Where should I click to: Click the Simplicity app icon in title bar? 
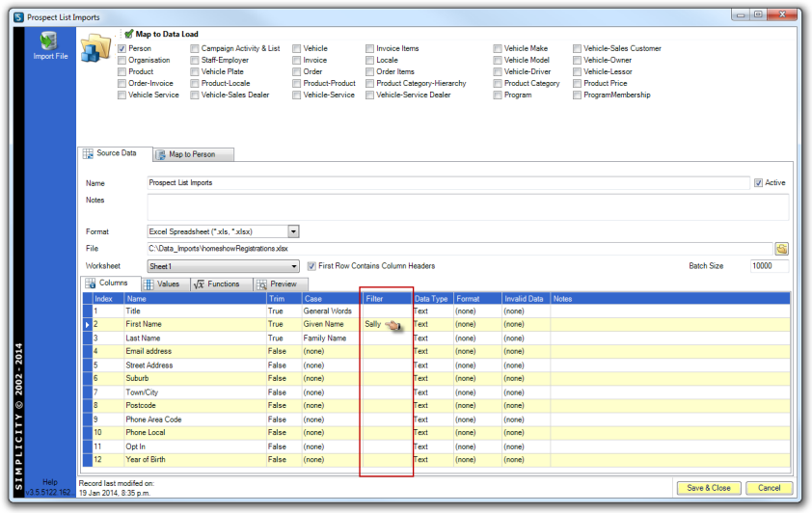pyautogui.click(x=18, y=17)
